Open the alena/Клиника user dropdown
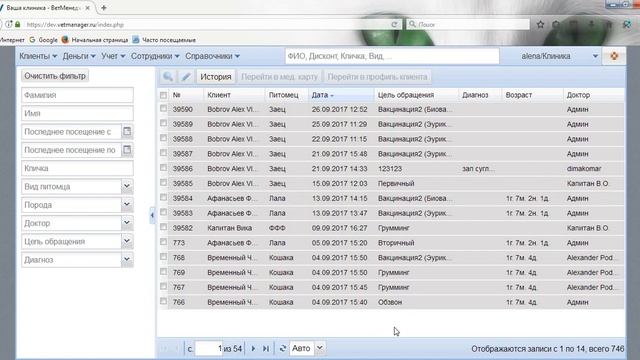The height and width of the screenshot is (360, 640). 595,56
